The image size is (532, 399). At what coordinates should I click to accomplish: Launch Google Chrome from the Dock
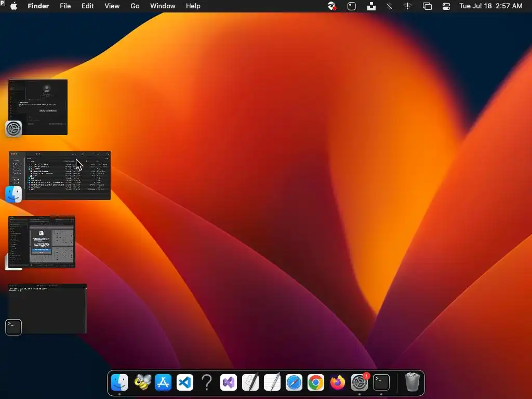click(315, 382)
